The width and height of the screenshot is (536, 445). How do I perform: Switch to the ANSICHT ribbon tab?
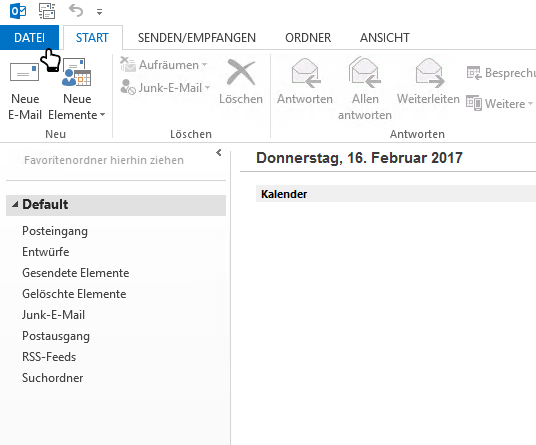pyautogui.click(x=385, y=38)
